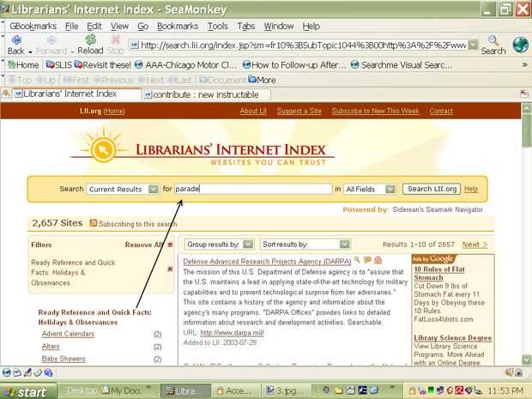Open the SLIS bookmark folder
The width and height of the screenshot is (532, 399).
(x=59, y=65)
